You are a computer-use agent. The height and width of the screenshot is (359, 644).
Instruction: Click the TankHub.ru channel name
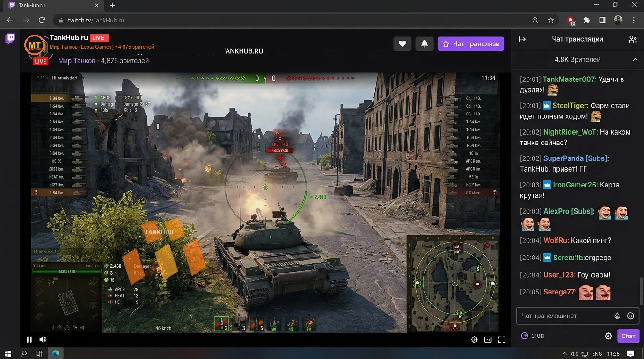click(69, 38)
